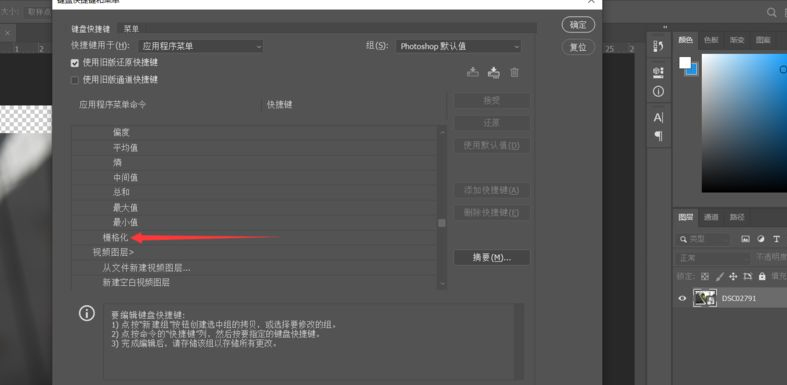This screenshot has height=385, width=787.
Task: Click the 添加快捷键(A) button
Action: 492,190
